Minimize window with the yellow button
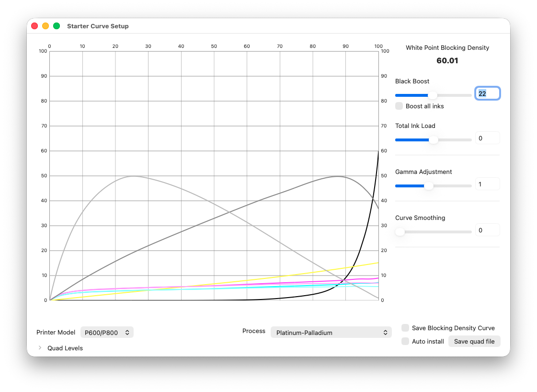 pos(46,26)
